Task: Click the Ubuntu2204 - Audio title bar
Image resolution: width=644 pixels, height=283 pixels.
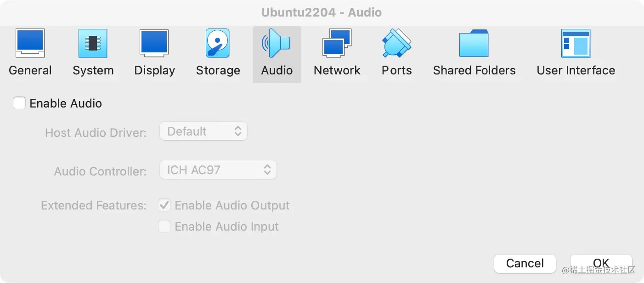Action: 322,12
